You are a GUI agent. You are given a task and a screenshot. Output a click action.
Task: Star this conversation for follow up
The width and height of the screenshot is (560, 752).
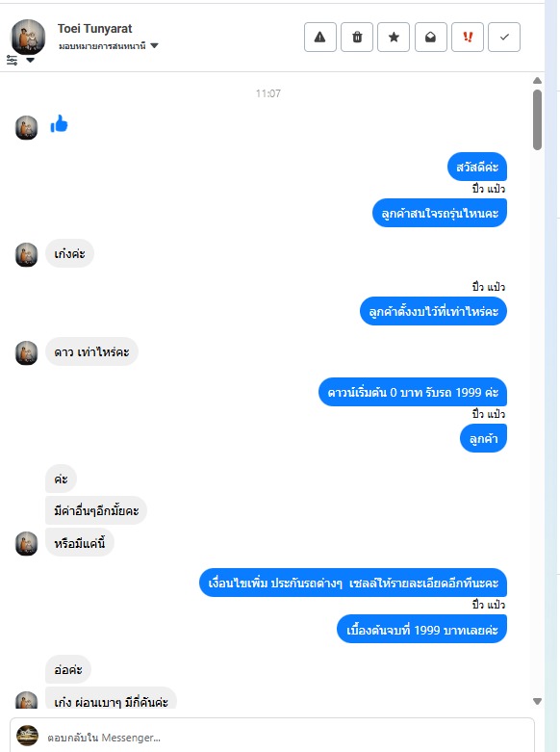(x=394, y=37)
